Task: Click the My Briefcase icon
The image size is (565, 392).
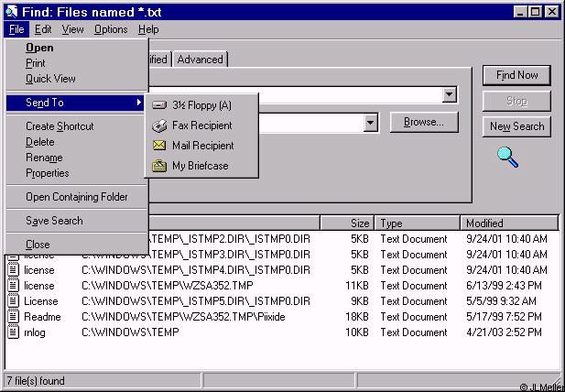Action: point(159,166)
